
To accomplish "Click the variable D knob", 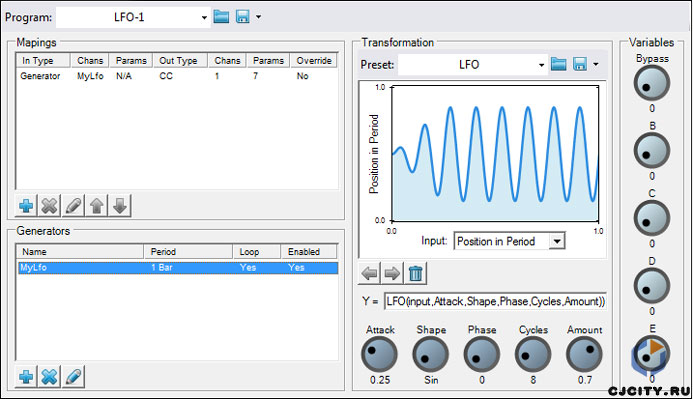I will (652, 286).
